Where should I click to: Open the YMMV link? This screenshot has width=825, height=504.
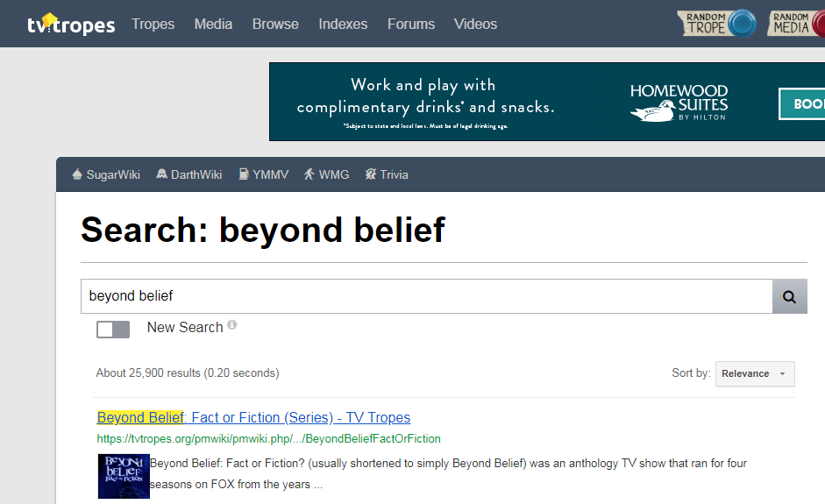(x=270, y=174)
